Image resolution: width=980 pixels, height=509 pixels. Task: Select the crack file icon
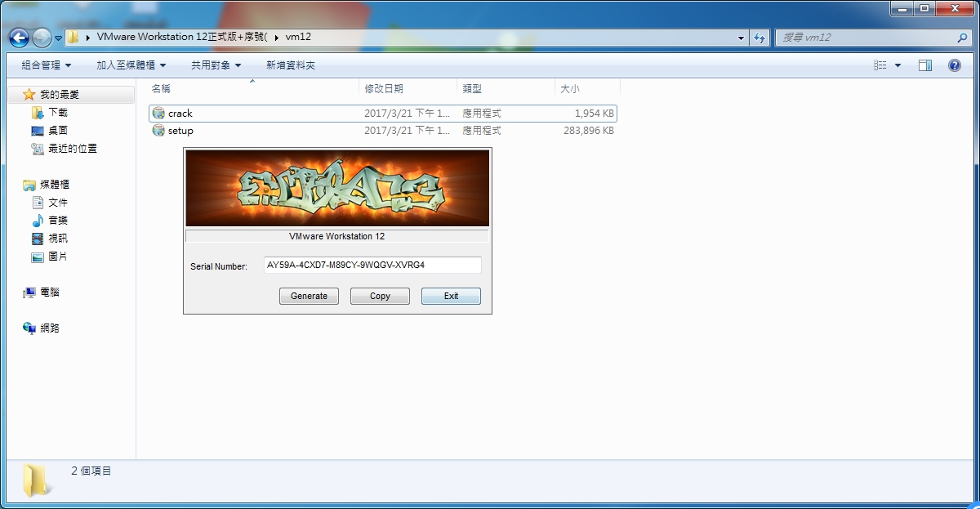click(x=158, y=114)
